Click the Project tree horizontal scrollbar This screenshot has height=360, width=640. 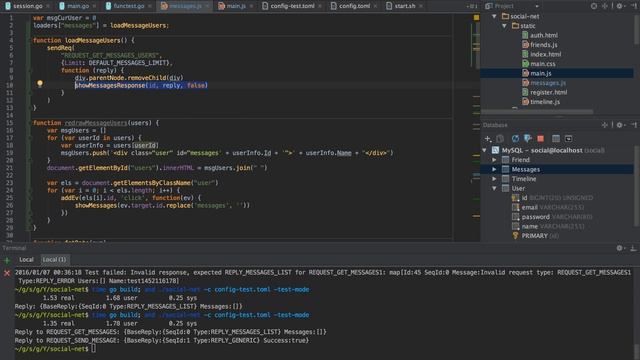click(x=537, y=111)
